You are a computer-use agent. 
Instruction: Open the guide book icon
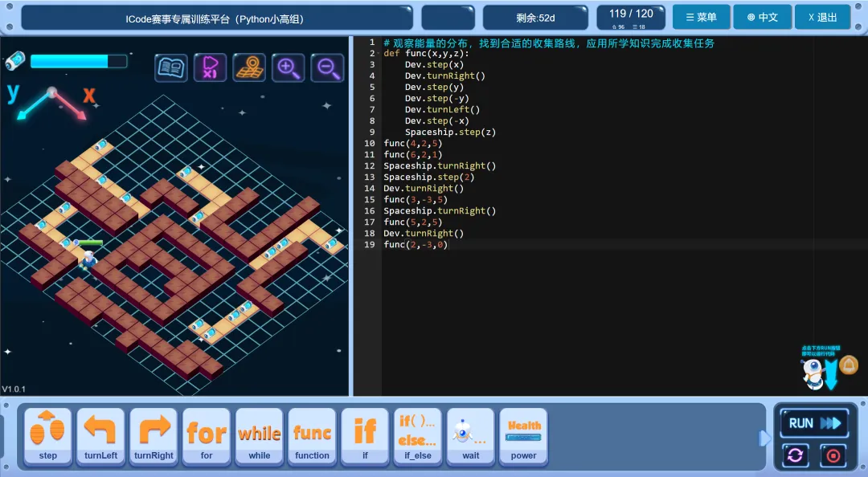[x=170, y=67]
